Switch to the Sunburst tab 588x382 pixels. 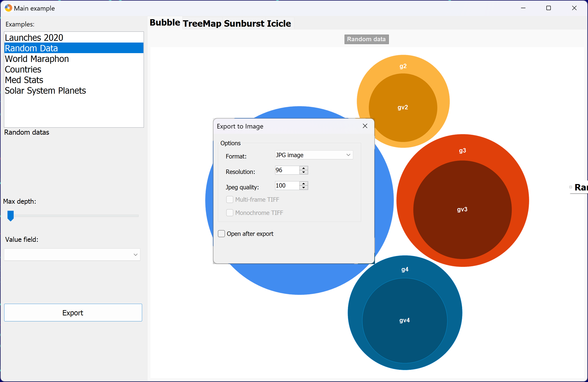point(244,24)
